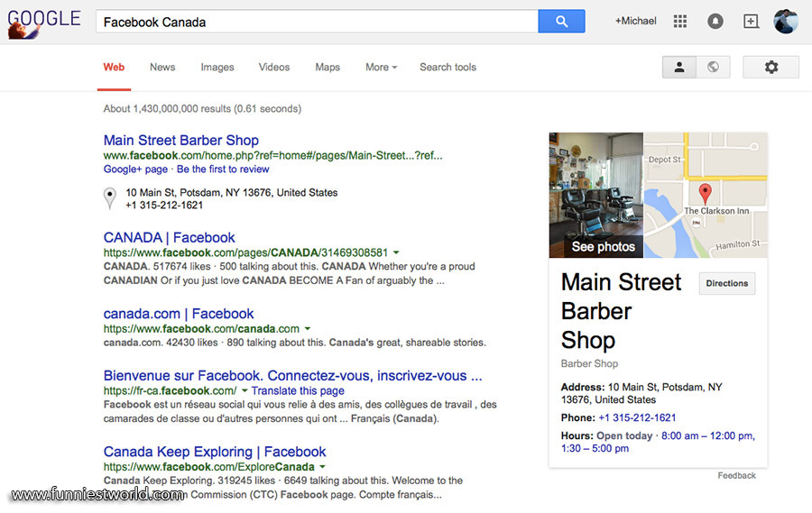Image resolution: width=812 pixels, height=513 pixels.
Task: Click the blue search magnifier button
Action: (x=561, y=22)
